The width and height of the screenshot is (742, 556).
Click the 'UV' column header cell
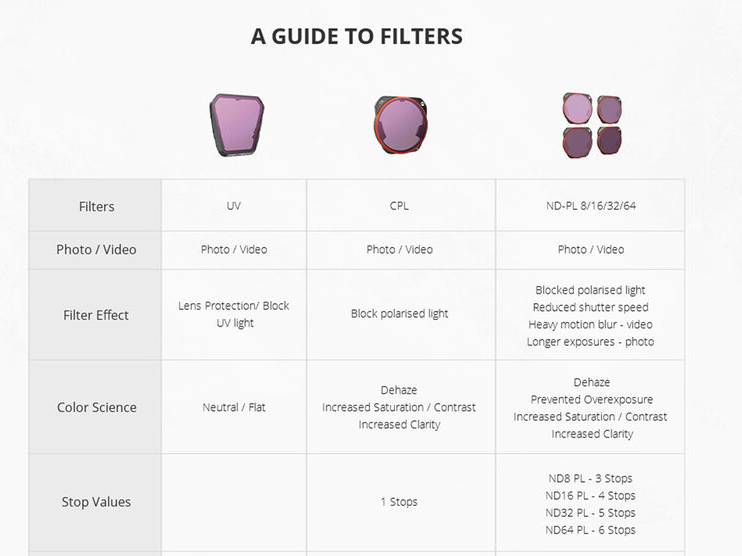[x=233, y=206]
